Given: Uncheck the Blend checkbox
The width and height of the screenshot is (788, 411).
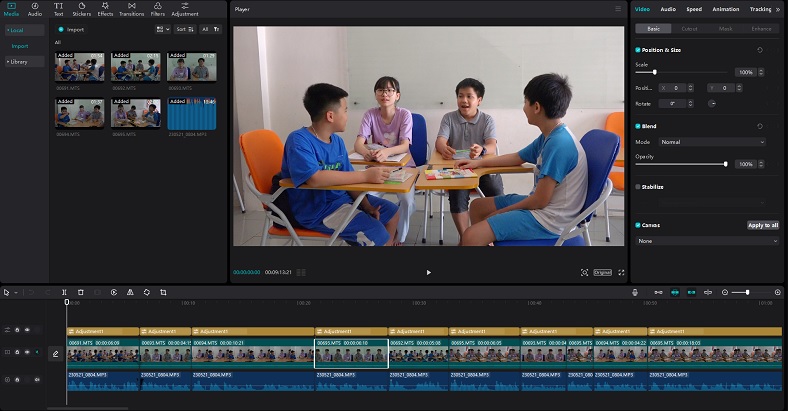Looking at the screenshot, I should coord(638,126).
